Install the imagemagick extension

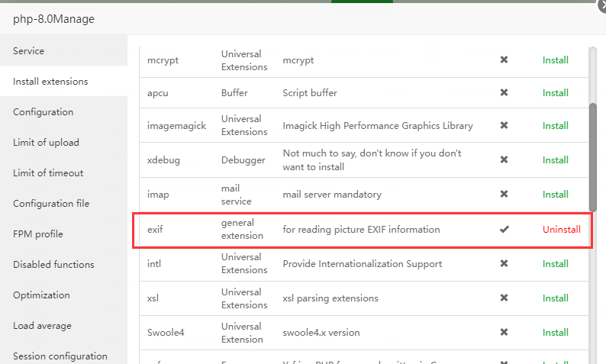tap(555, 125)
